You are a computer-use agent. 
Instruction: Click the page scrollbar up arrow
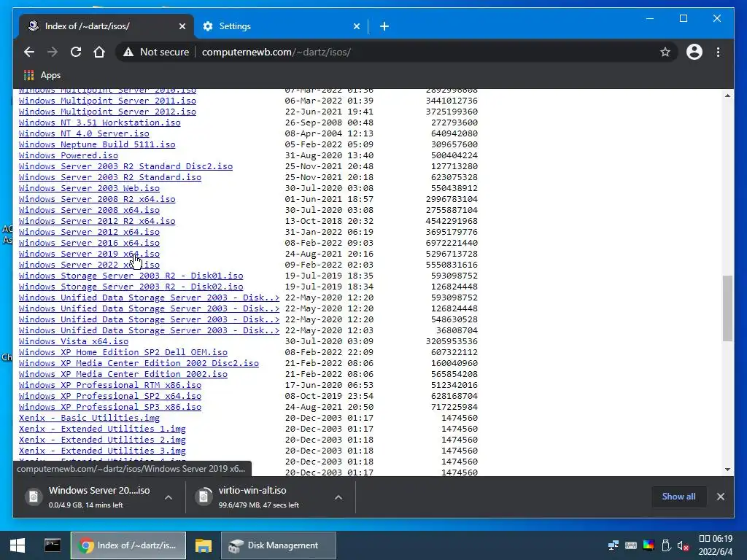tap(727, 96)
